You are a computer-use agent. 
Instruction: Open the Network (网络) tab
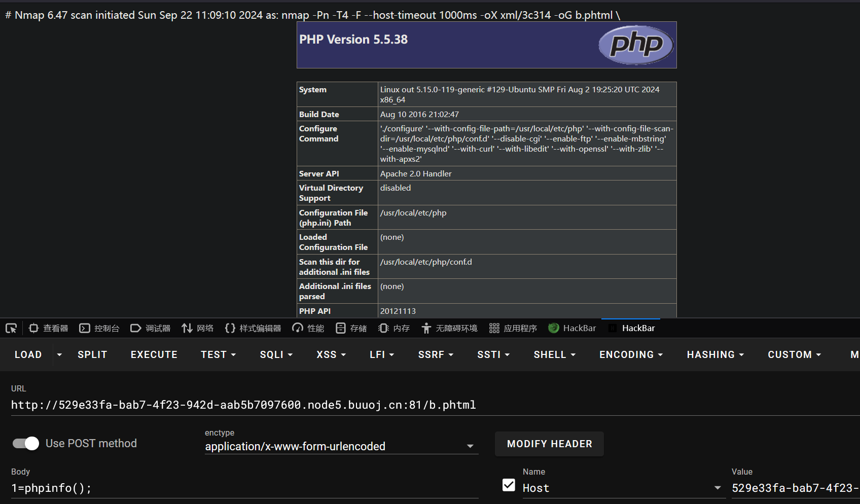197,328
